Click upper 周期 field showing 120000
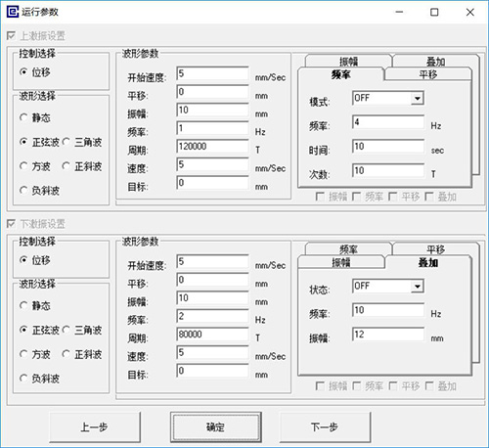This screenshot has width=489, height=448. (212, 147)
